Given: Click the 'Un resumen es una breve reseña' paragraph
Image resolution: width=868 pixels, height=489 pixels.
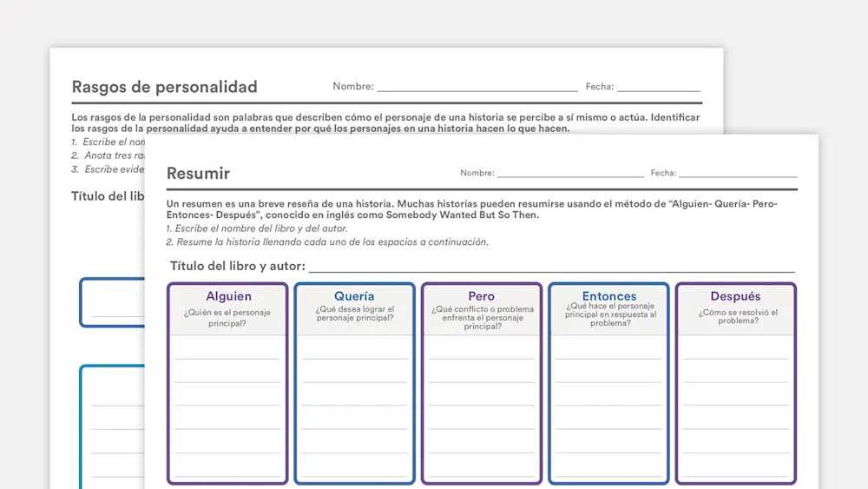Looking at the screenshot, I should coord(471,209).
